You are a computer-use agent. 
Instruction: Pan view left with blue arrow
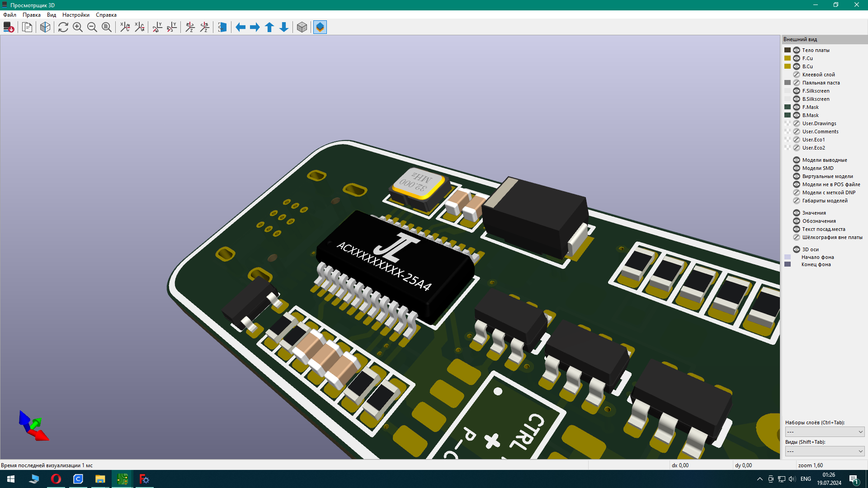pos(241,27)
